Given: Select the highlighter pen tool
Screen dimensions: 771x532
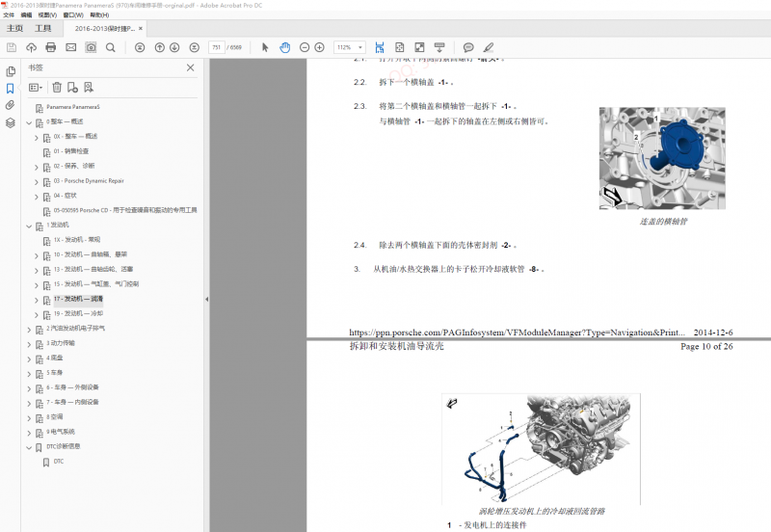Looking at the screenshot, I should [x=488, y=47].
